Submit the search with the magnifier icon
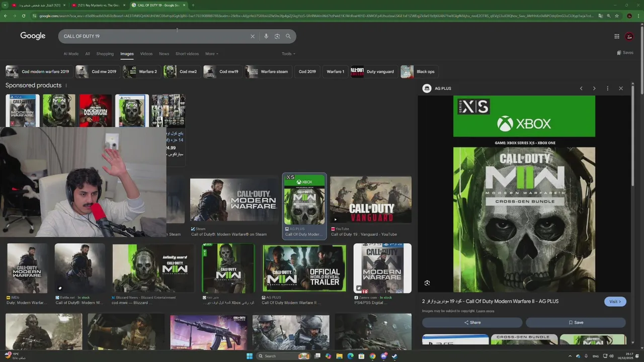 coord(288,36)
